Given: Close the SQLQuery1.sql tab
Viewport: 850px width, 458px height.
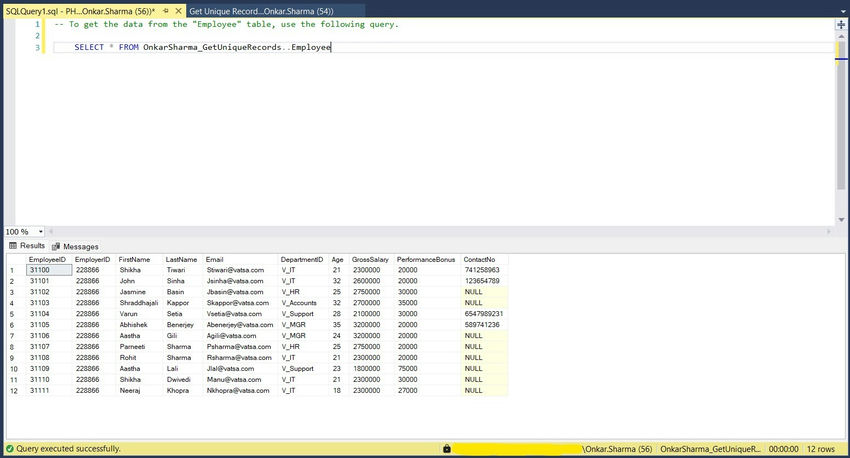Looking at the screenshot, I should point(178,11).
